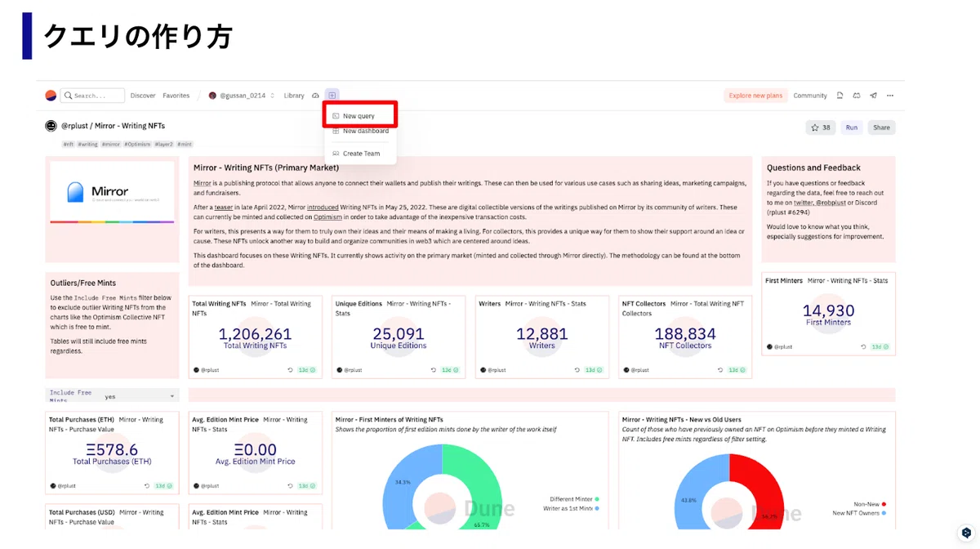The image size is (980, 549).
Task: Click the Share button
Action: (x=881, y=127)
